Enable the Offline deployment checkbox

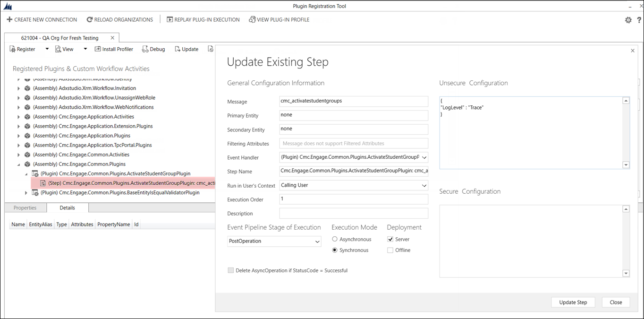(390, 250)
